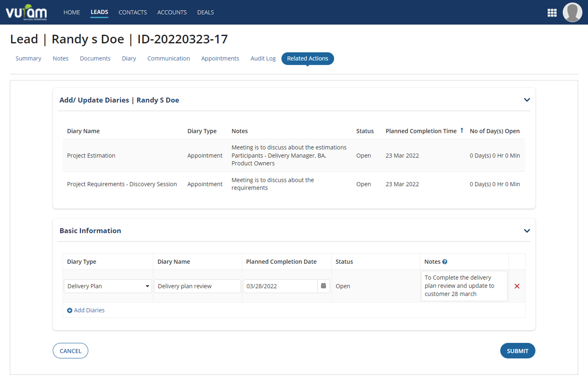Screen dimensions: 588x382
Task: Click the Status column header in diaries list
Action: [x=365, y=131]
